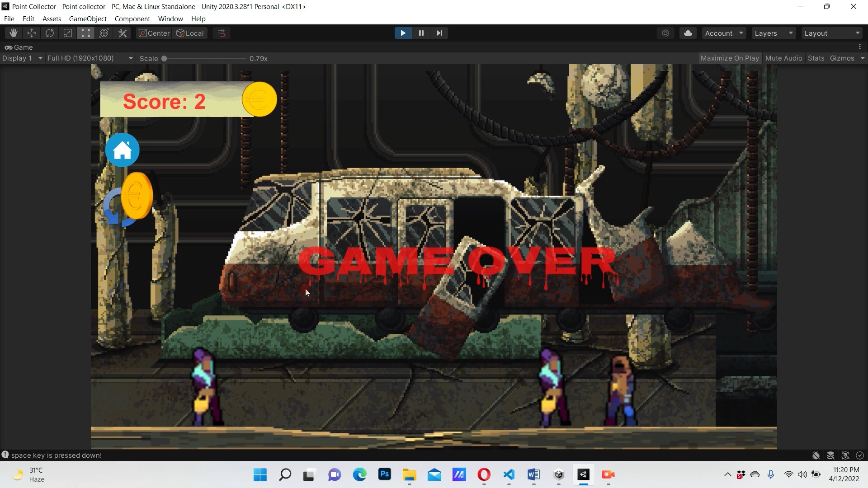
Task: Open the Display 1 dropdown
Action: [x=22, y=58]
